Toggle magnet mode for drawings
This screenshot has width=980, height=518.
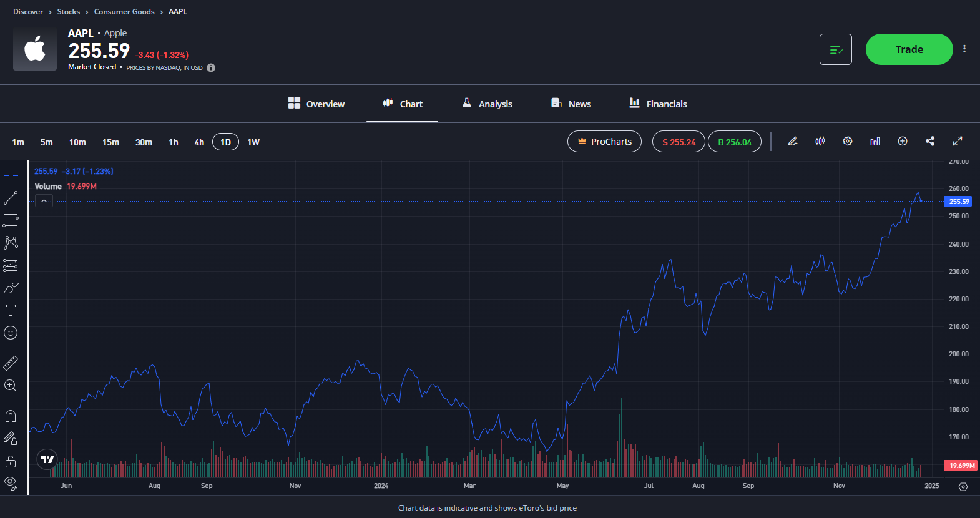11,416
